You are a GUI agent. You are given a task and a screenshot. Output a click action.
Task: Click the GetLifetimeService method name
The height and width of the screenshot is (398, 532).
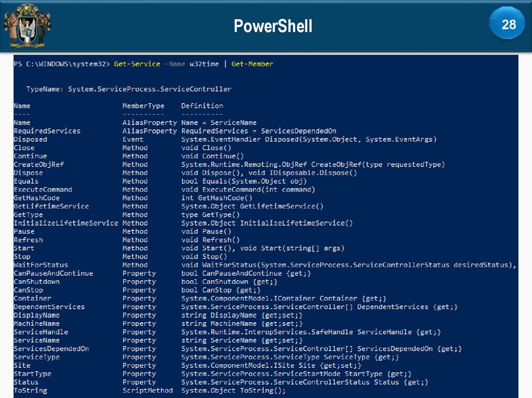pos(51,206)
